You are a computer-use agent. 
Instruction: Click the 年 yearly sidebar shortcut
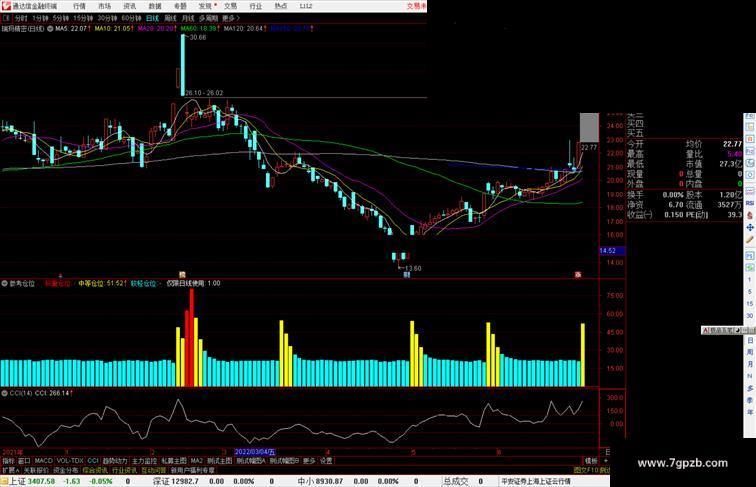[x=750, y=412]
